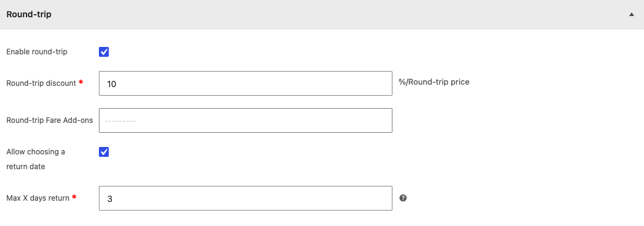Click the %/Round-trip price unit text
The height and width of the screenshot is (226, 644).
[x=434, y=82]
